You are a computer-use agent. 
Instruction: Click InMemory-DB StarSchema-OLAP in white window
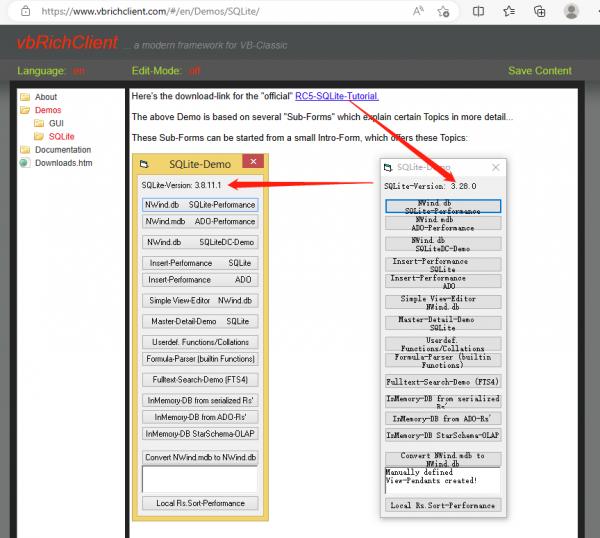443,435
